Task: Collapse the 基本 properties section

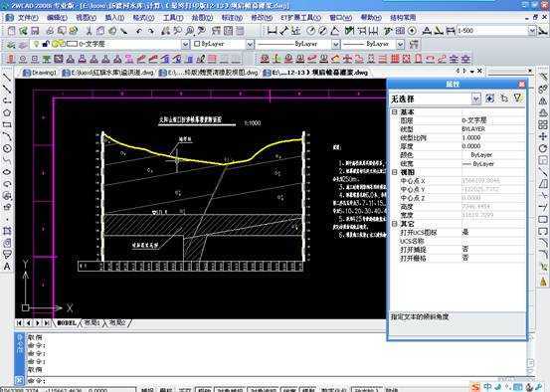Action: (x=395, y=112)
